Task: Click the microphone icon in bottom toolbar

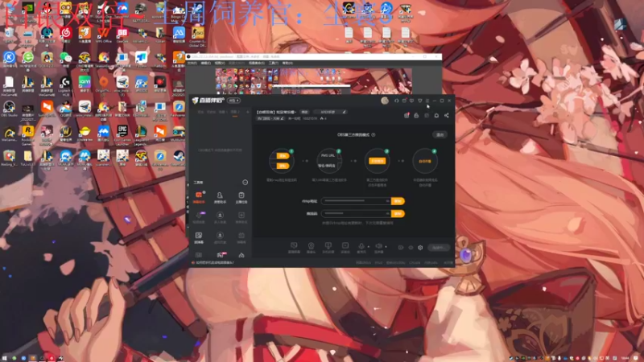Action: 361,246
